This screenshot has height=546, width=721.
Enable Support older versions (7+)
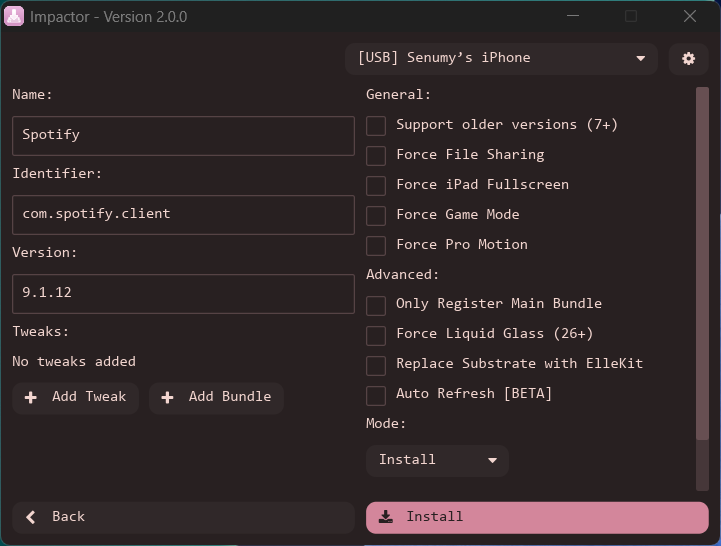click(x=376, y=126)
